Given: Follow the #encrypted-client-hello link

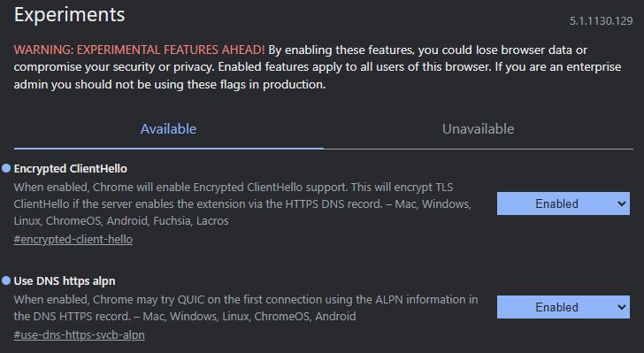Looking at the screenshot, I should click(x=73, y=239).
